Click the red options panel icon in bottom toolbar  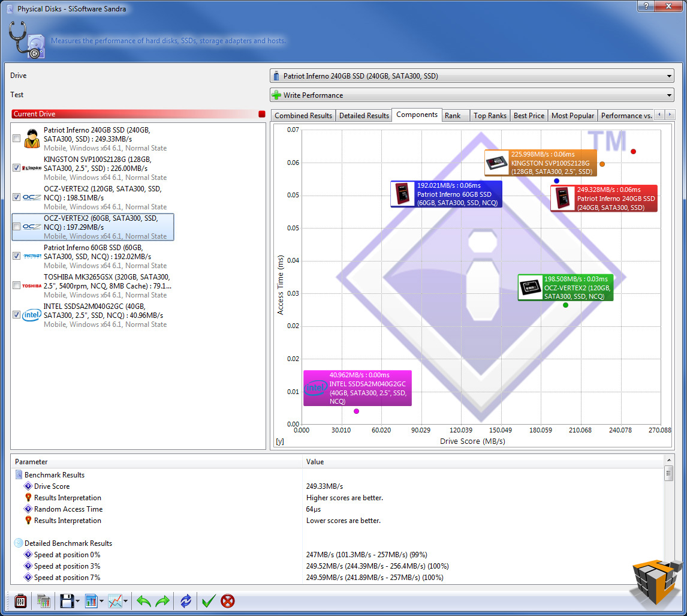pos(20,600)
